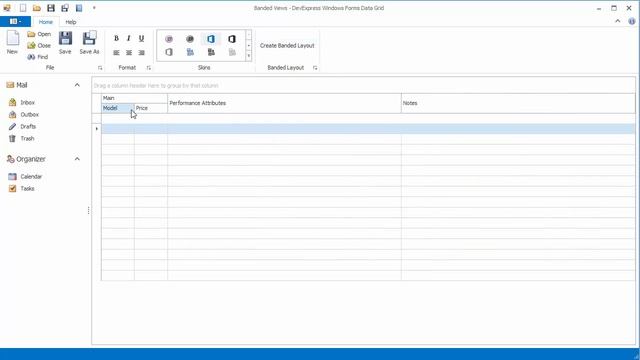The height and width of the screenshot is (360, 640).
Task: Collapse the Organizer navigation group
Action: [x=77, y=159]
